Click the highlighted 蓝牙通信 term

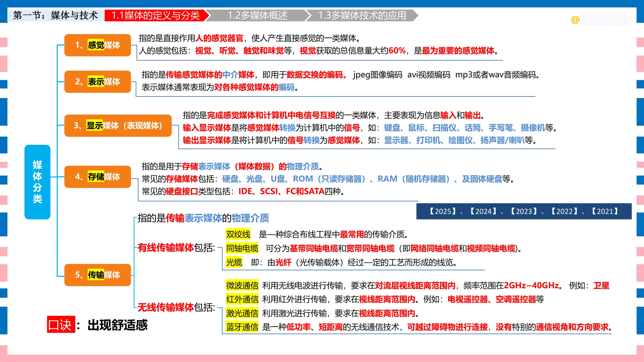242,327
